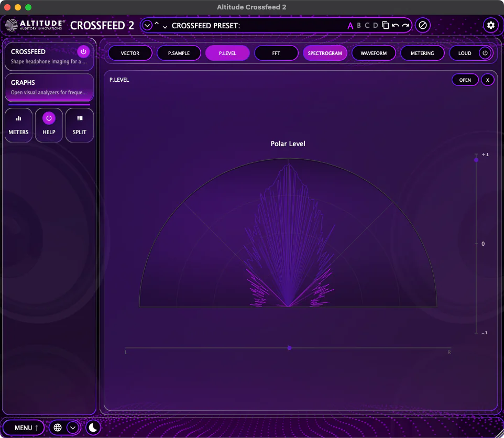Click the Loud label button
Viewport: 504px width, 438px height.
tap(465, 53)
